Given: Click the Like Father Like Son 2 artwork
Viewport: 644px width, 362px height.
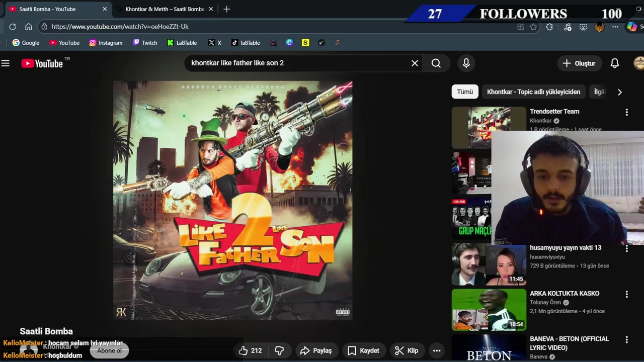Looking at the screenshot, I should [x=233, y=200].
